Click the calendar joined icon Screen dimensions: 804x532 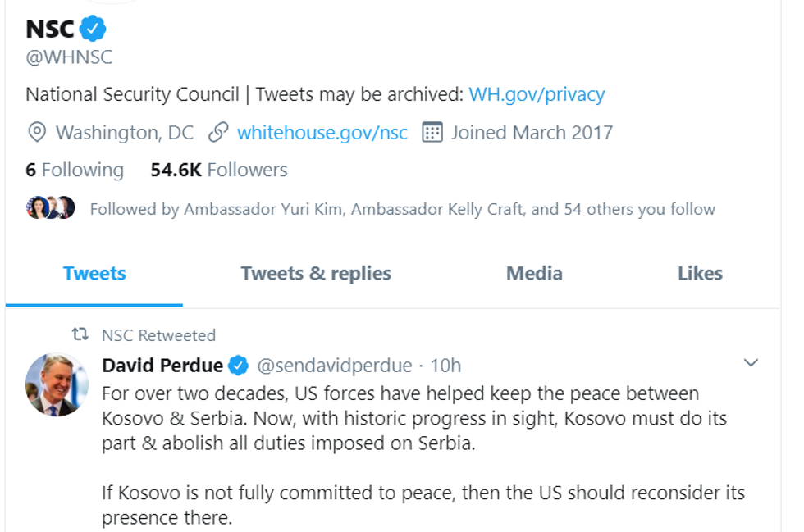tap(432, 132)
